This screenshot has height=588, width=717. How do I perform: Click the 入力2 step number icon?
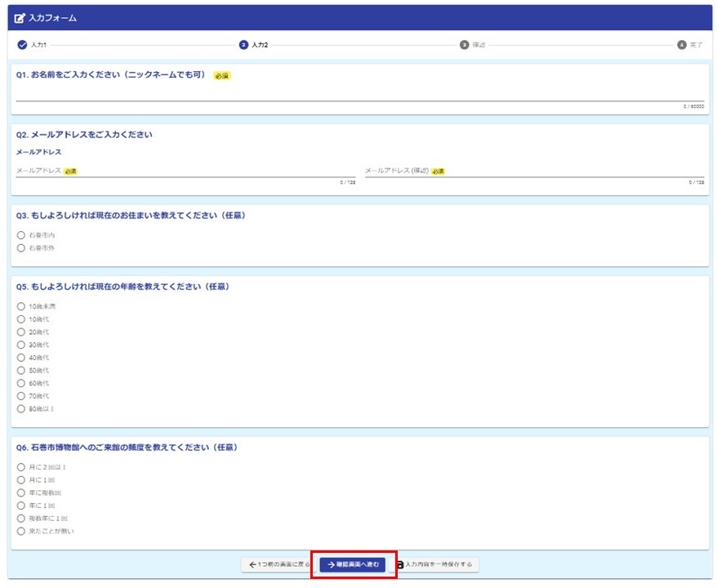coord(243,45)
